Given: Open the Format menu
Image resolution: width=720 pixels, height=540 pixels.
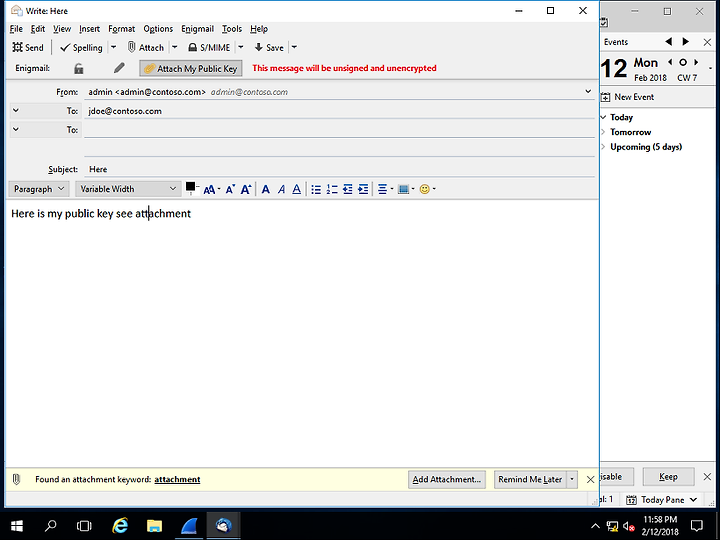Looking at the screenshot, I should coord(121,29).
